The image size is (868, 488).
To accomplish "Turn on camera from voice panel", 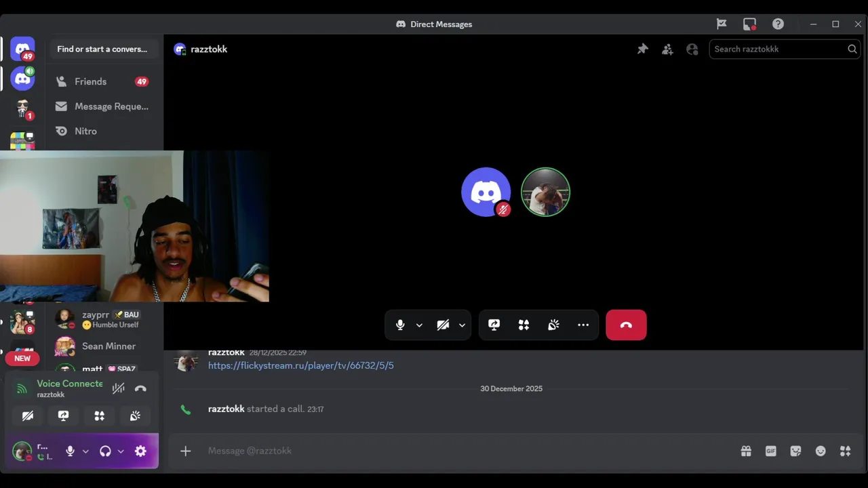I will [x=28, y=415].
